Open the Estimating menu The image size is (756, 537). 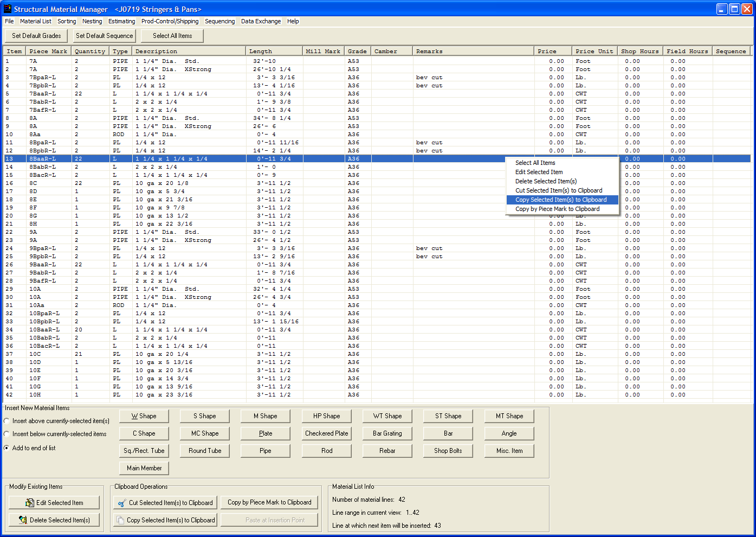pyautogui.click(x=121, y=21)
